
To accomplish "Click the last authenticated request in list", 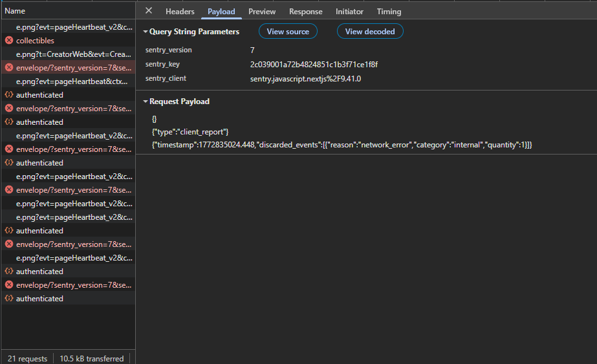I will (39, 299).
